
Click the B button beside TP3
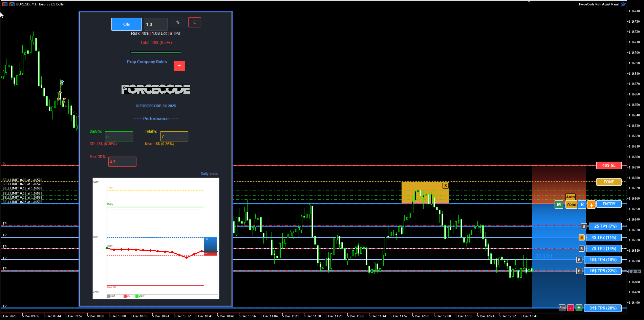point(581,249)
